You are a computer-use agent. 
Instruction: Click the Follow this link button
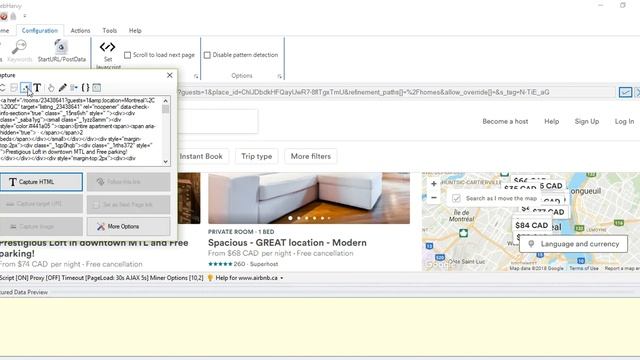[129, 182]
